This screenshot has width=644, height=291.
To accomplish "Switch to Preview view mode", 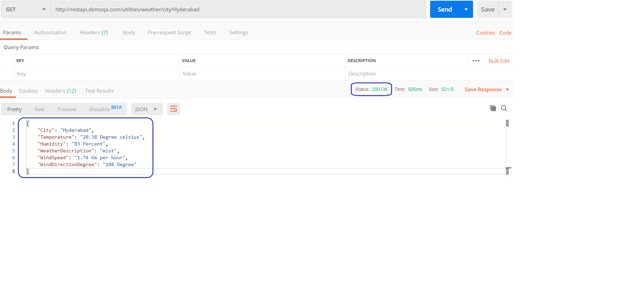I will pos(67,109).
